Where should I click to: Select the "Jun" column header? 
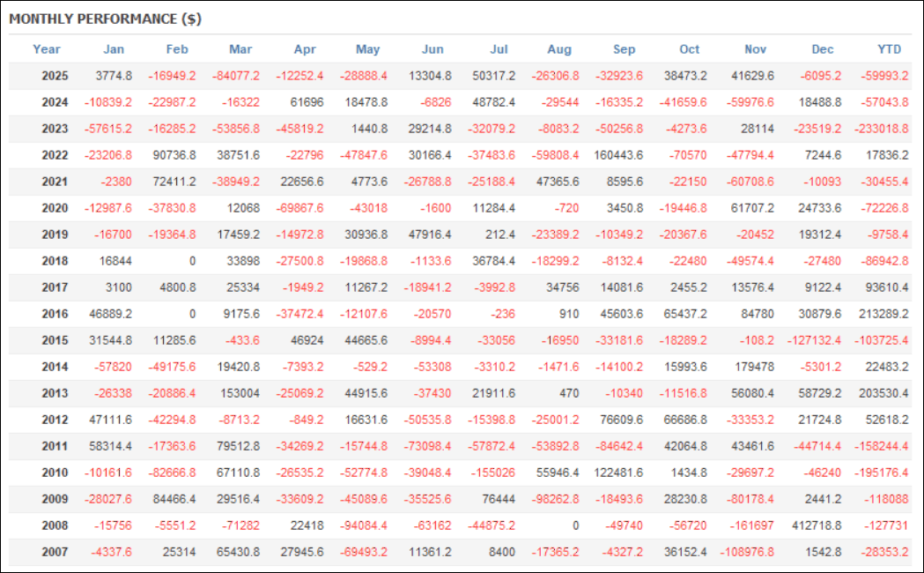[432, 49]
